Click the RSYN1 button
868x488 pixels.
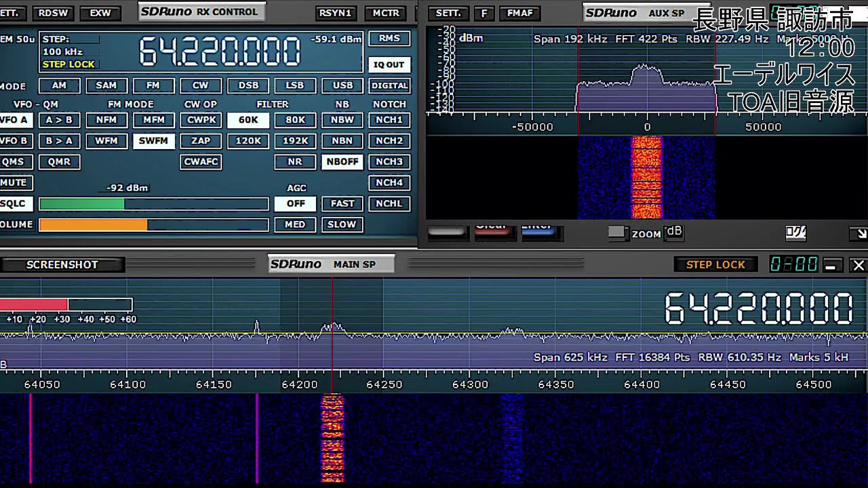[336, 13]
